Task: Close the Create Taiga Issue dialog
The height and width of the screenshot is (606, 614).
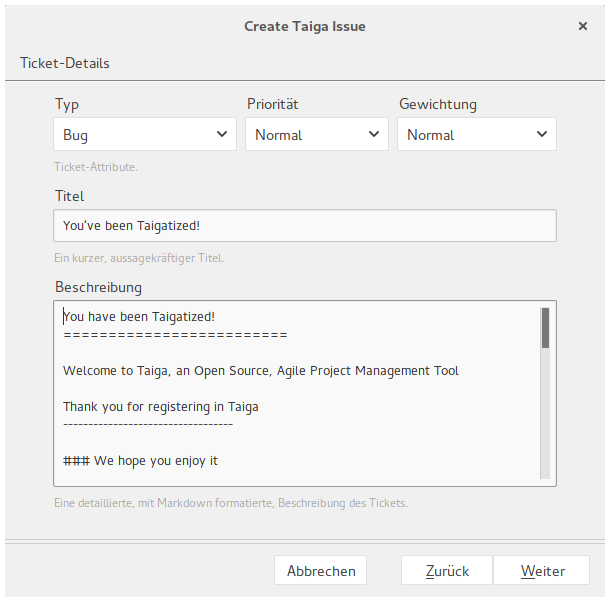Action: (x=582, y=26)
